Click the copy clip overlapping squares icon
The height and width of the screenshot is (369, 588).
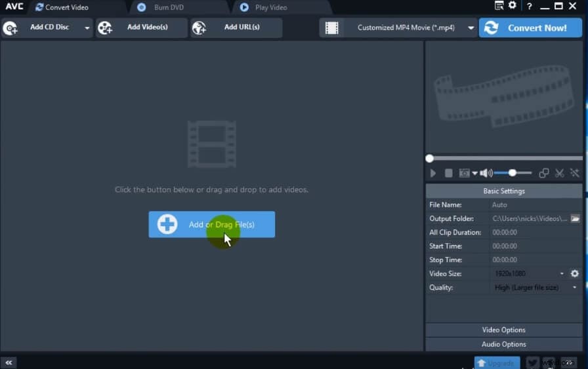pyautogui.click(x=544, y=173)
